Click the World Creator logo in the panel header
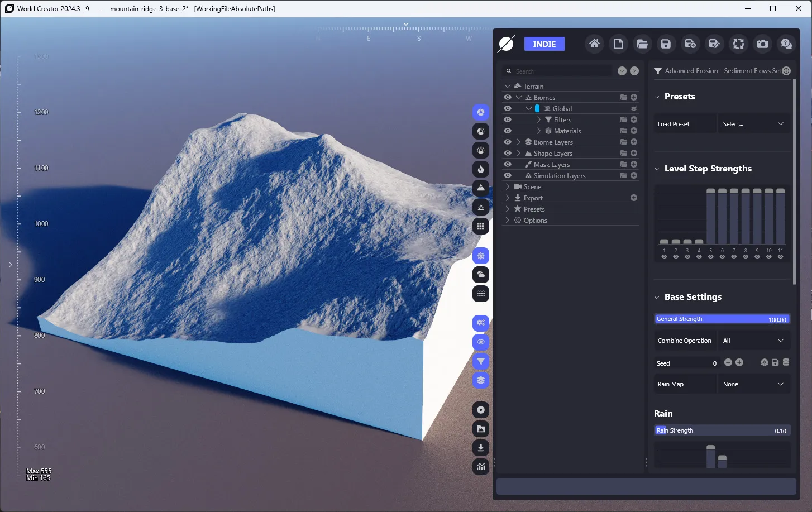Image resolution: width=812 pixels, height=512 pixels. (x=507, y=44)
